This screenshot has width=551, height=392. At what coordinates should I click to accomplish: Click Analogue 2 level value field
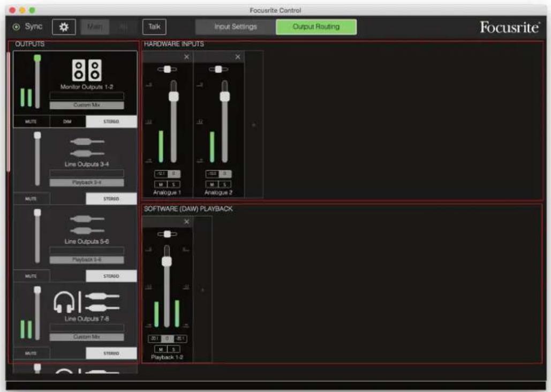(212, 174)
